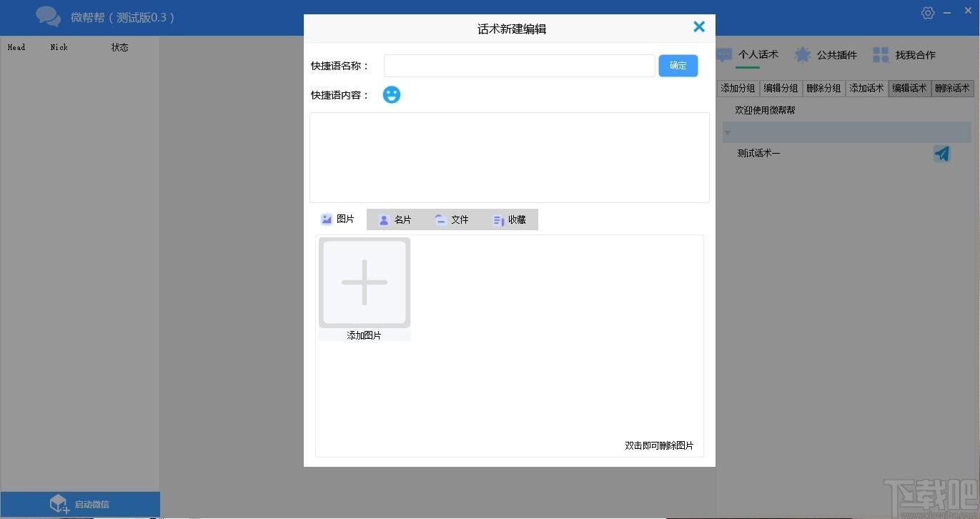
Task: Click the paper plane send icon
Action: coord(942,154)
